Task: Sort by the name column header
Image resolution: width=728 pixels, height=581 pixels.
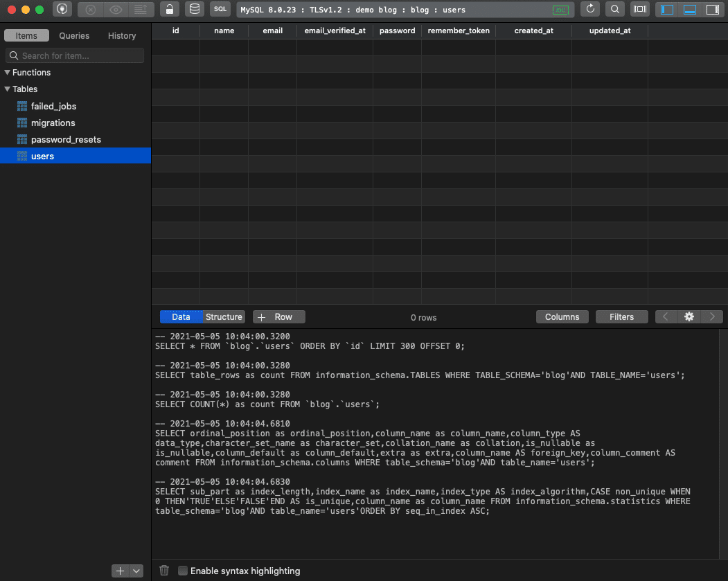Action: point(224,30)
